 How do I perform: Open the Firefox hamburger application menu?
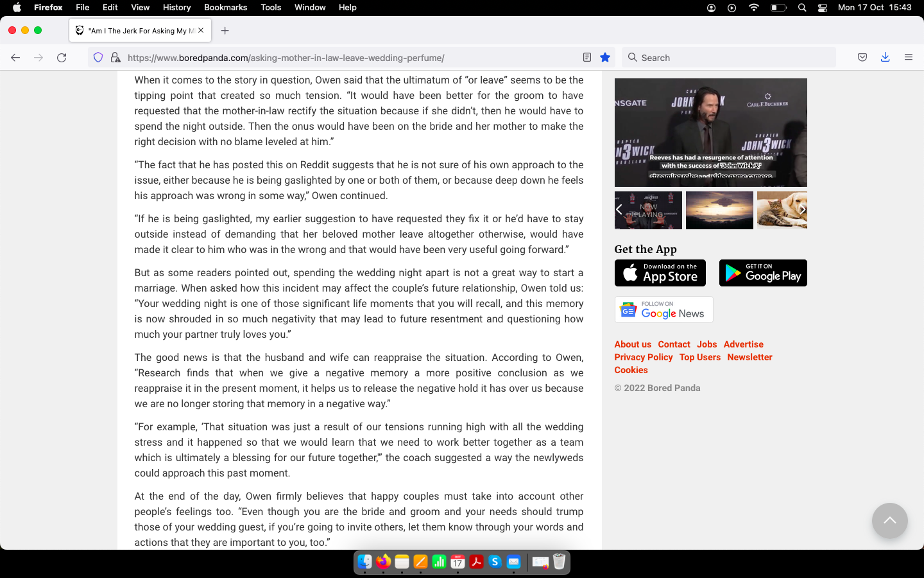click(x=908, y=58)
